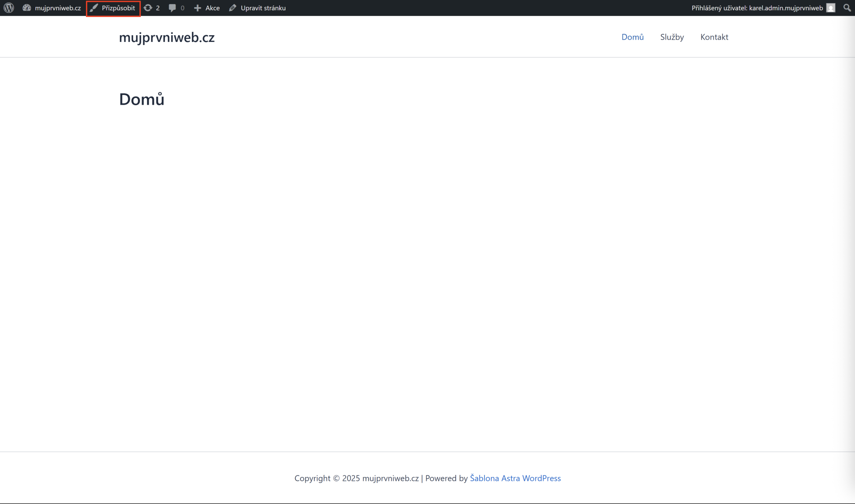Image resolution: width=855 pixels, height=504 pixels.
Task: Click the plus icon next to Akce
Action: (198, 8)
